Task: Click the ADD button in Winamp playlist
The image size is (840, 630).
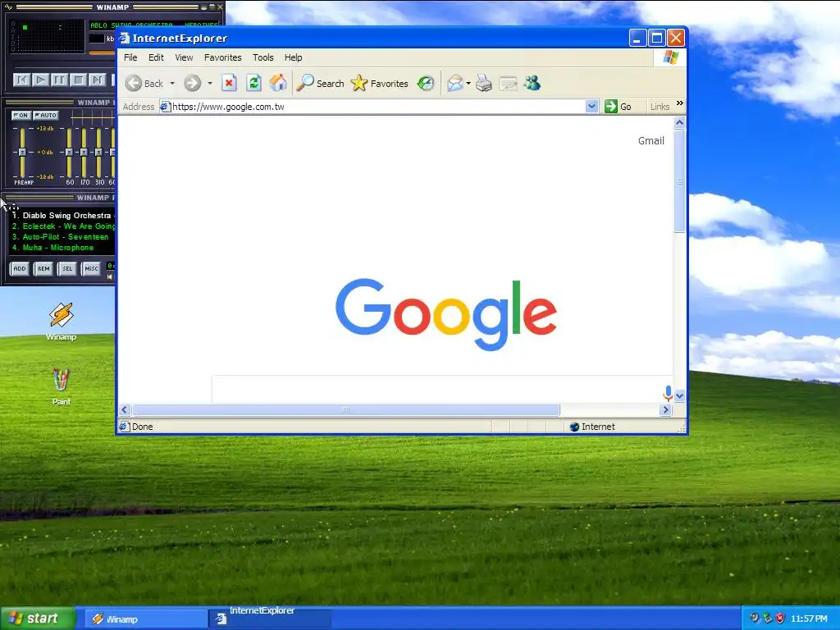Action: (20, 268)
